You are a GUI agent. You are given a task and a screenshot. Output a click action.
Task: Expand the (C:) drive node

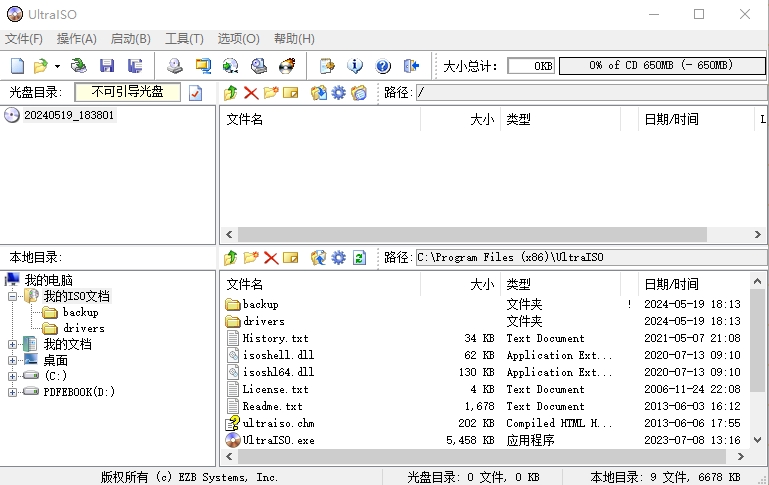(13, 376)
